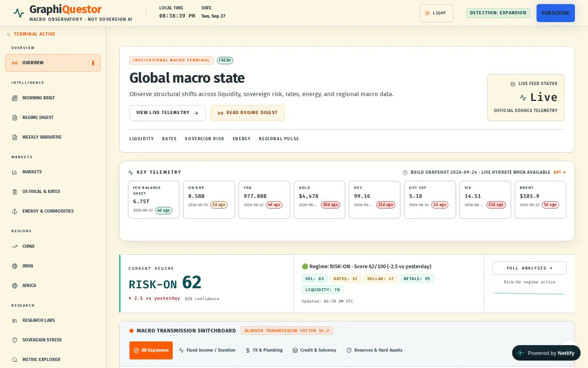Click the Research Labs library icon
This screenshot has height=368, width=588.
15,321
